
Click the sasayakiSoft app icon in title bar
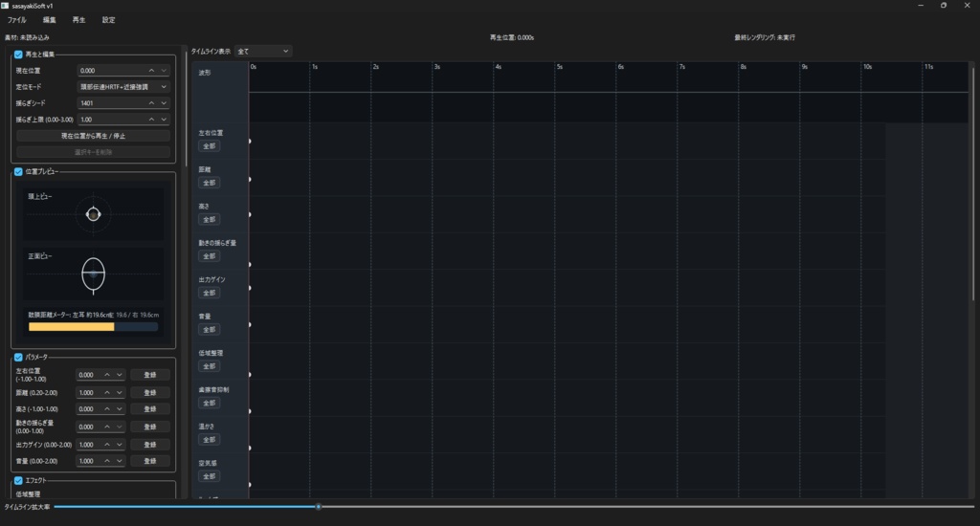point(5,6)
